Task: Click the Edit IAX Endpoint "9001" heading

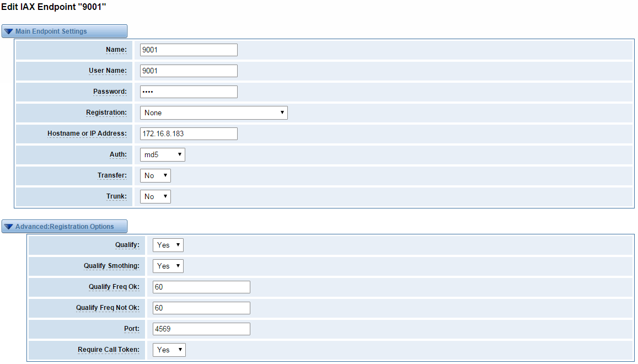Action: (x=53, y=7)
